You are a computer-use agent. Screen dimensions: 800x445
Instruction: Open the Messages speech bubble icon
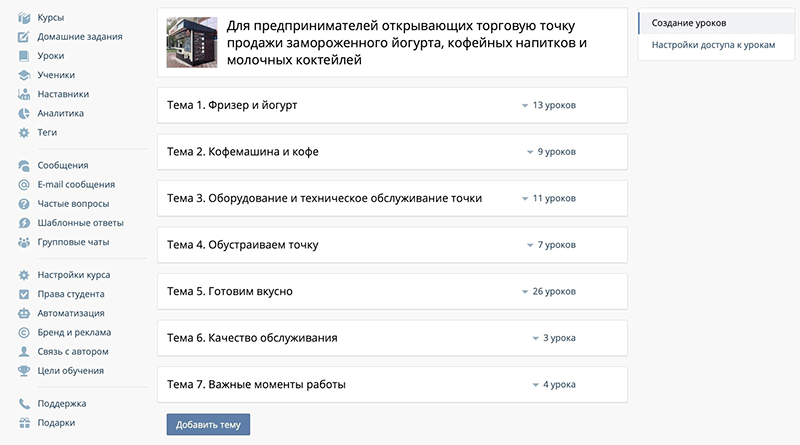24,165
